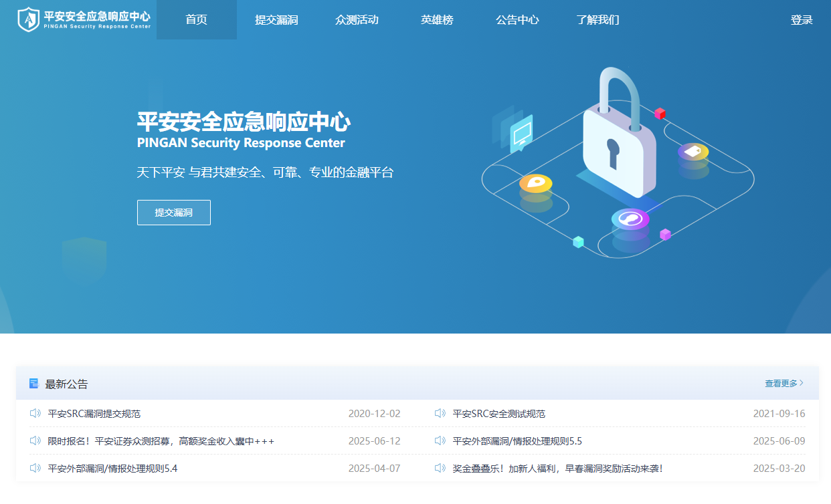Go to the 提交漏洞 menu item
The image size is (831, 504).
tap(276, 20)
